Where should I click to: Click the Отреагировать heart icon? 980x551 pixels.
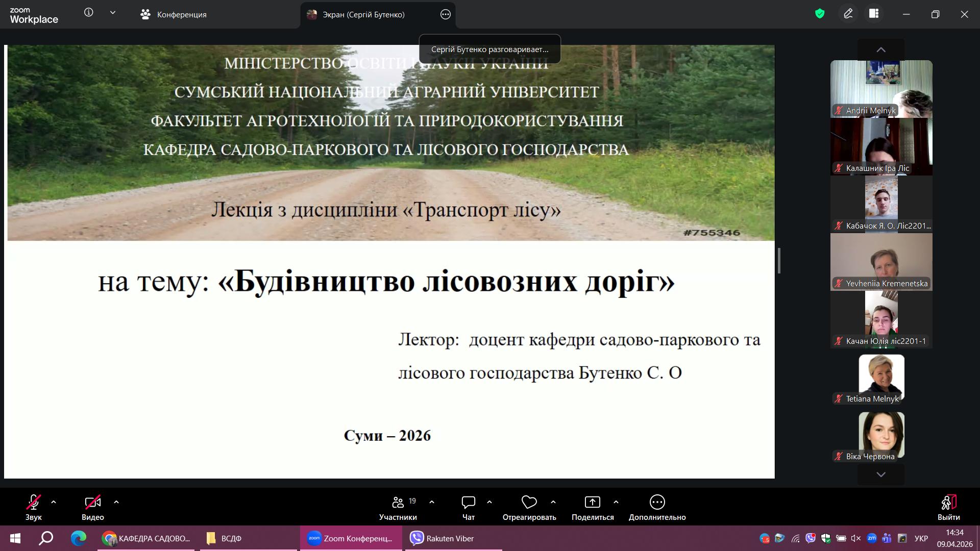pos(529,503)
